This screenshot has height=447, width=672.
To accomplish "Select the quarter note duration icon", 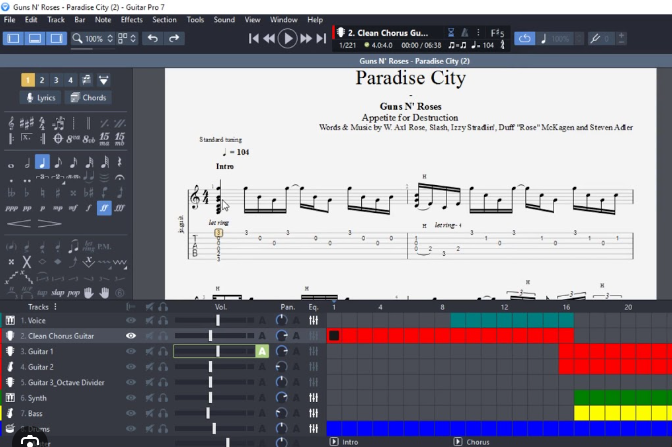I will click(x=42, y=162).
